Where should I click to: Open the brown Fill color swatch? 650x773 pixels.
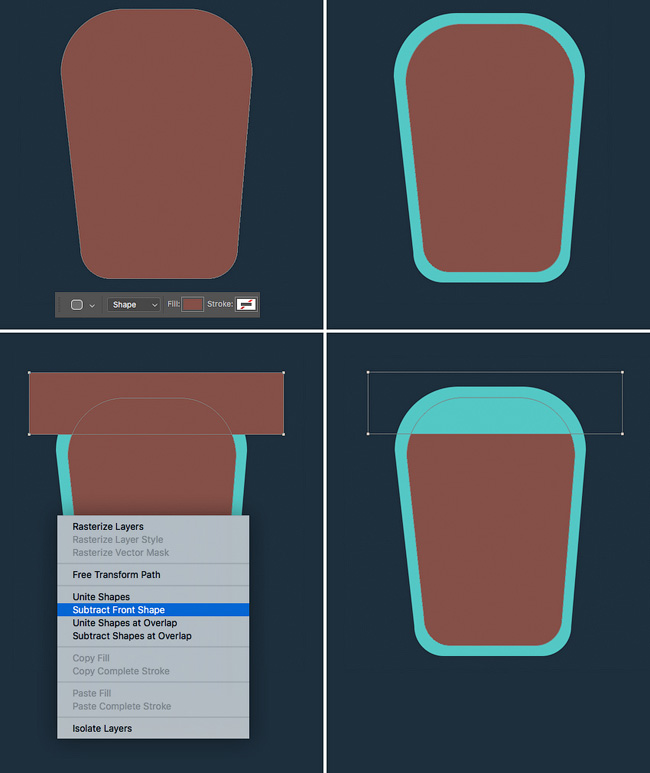click(192, 304)
